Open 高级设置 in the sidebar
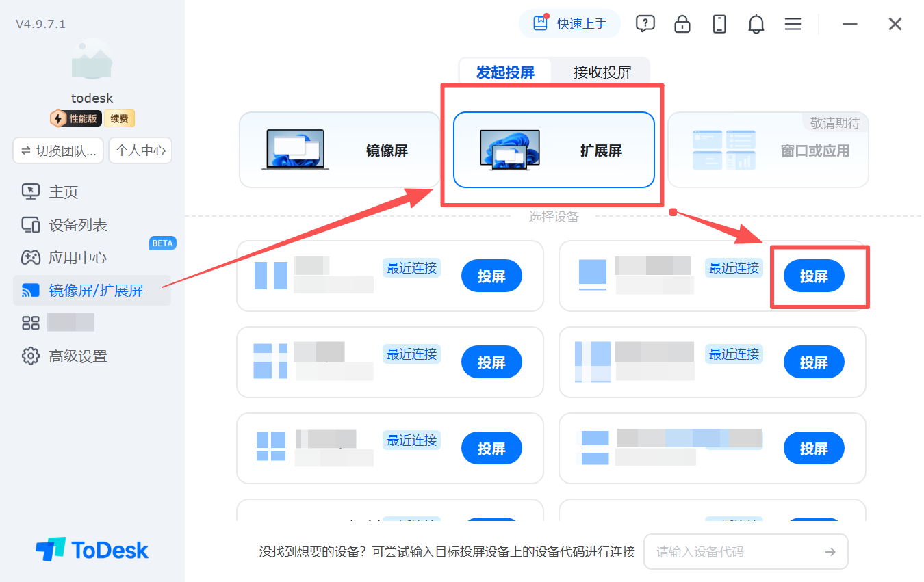The image size is (924, 582). (x=78, y=356)
